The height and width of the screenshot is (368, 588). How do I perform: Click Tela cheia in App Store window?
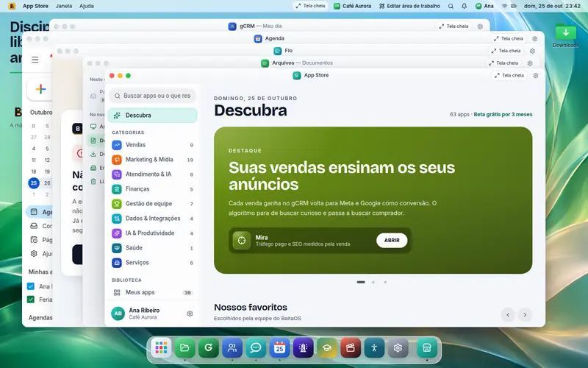pyautogui.click(x=509, y=76)
